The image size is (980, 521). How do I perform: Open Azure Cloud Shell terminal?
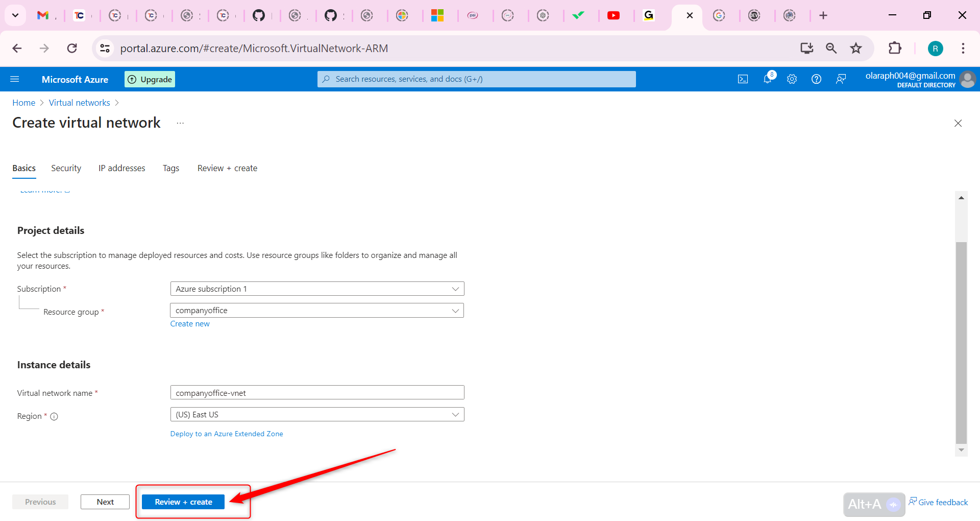point(743,79)
